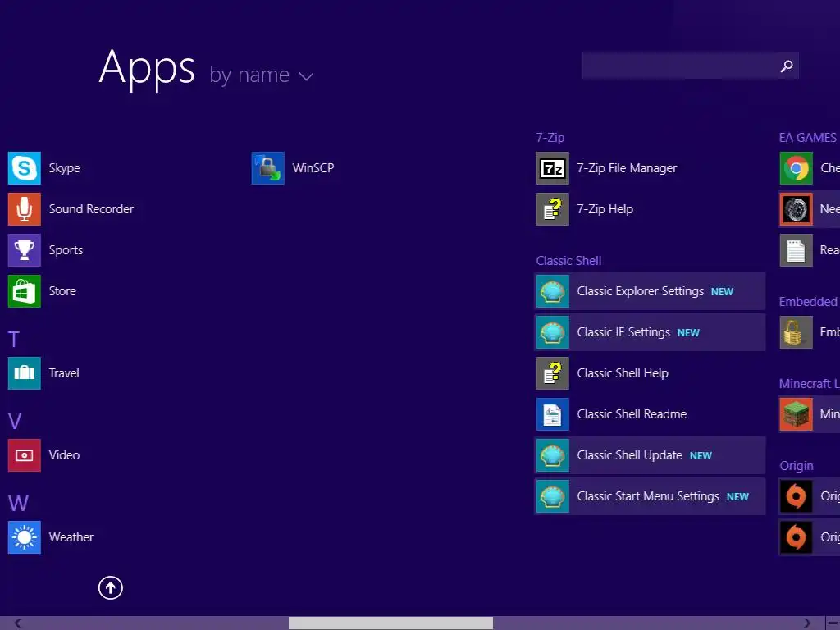The height and width of the screenshot is (630, 840).
Task: Open the Skype app icon
Action: (24, 167)
